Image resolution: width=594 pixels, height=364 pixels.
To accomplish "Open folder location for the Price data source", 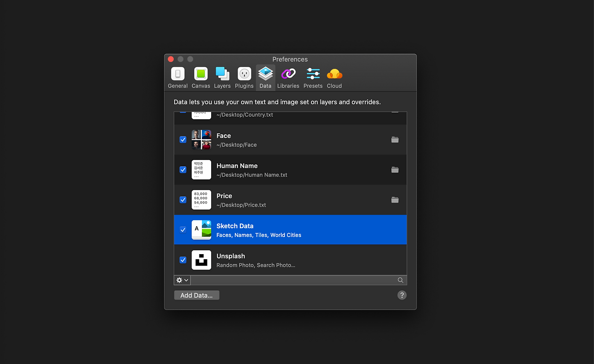I will tap(395, 199).
